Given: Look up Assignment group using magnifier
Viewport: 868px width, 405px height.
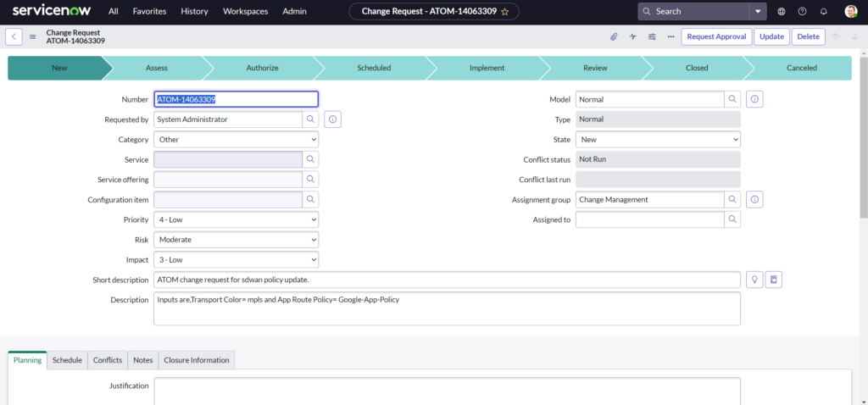Looking at the screenshot, I should click(732, 199).
